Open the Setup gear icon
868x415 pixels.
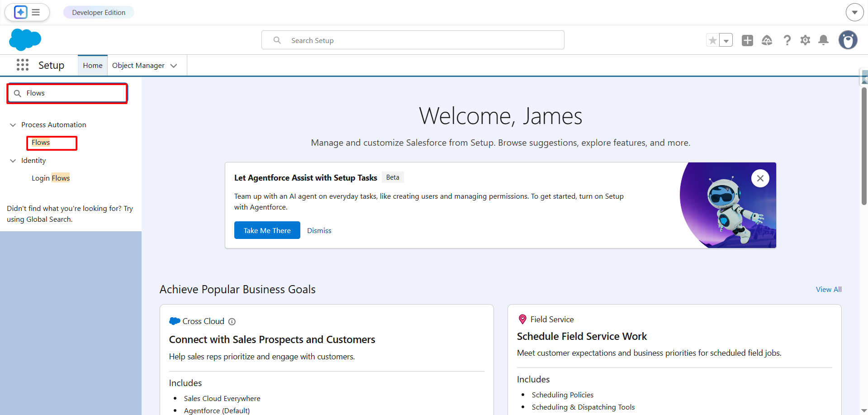(805, 40)
